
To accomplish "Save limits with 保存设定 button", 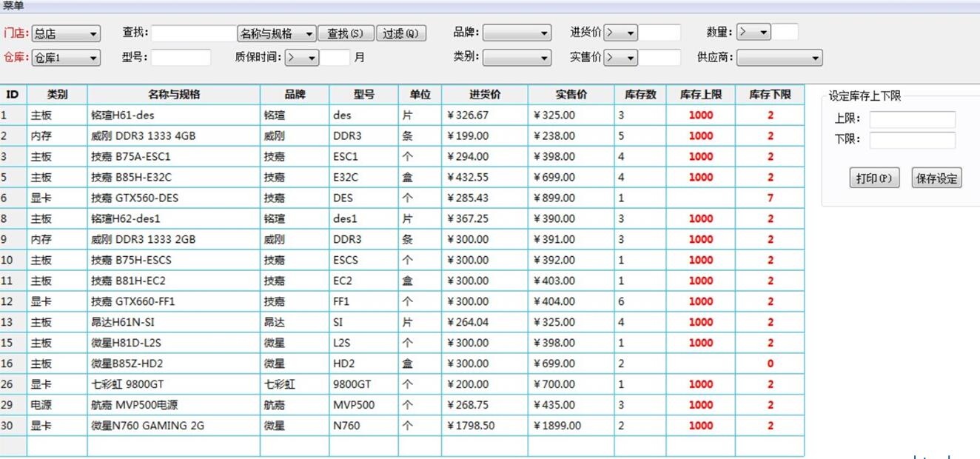I will click(936, 178).
